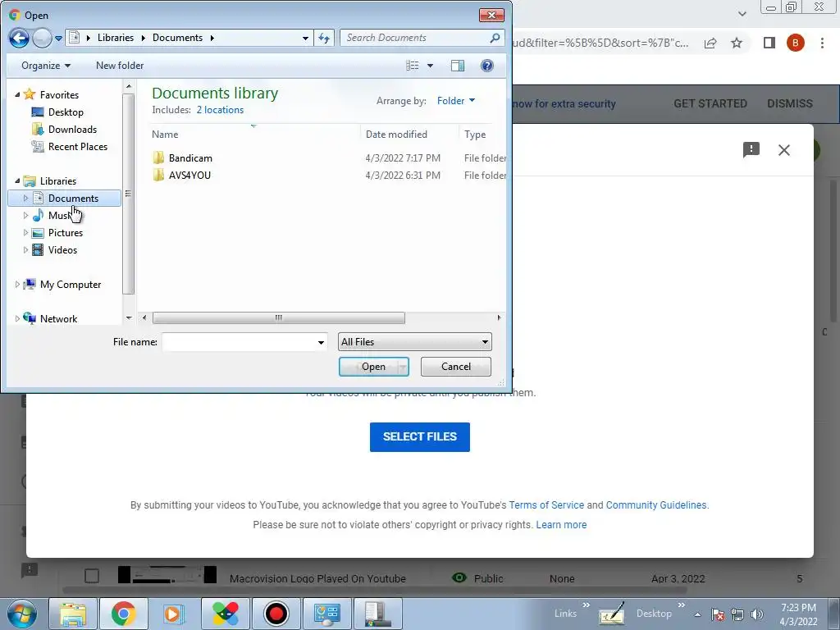Go back using the Open dialog back arrow
This screenshot has height=630, width=840.
[19, 38]
